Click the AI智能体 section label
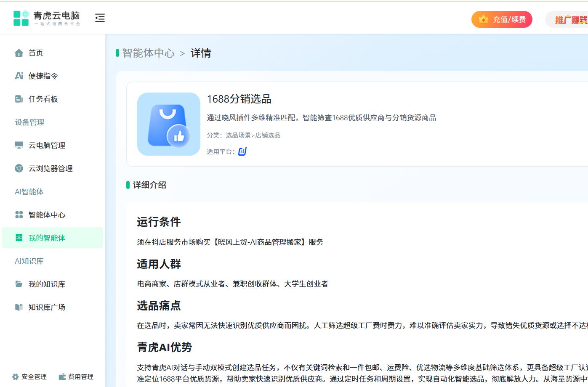 pos(29,191)
